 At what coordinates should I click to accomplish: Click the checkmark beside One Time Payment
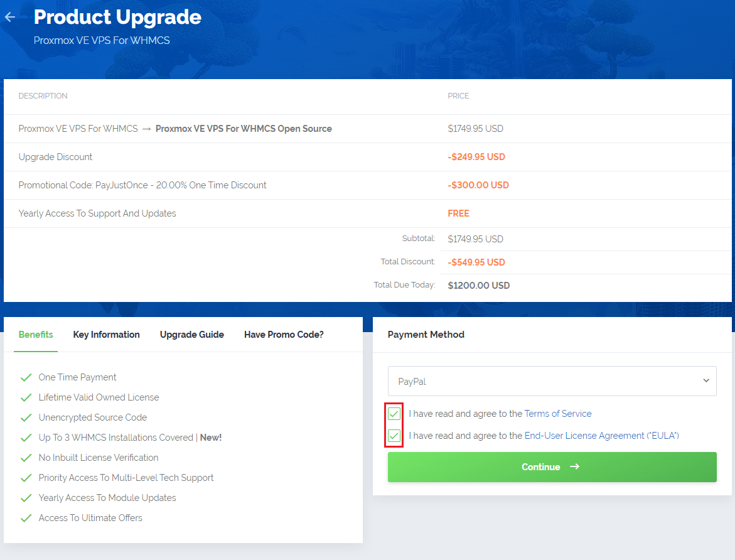[x=26, y=377]
